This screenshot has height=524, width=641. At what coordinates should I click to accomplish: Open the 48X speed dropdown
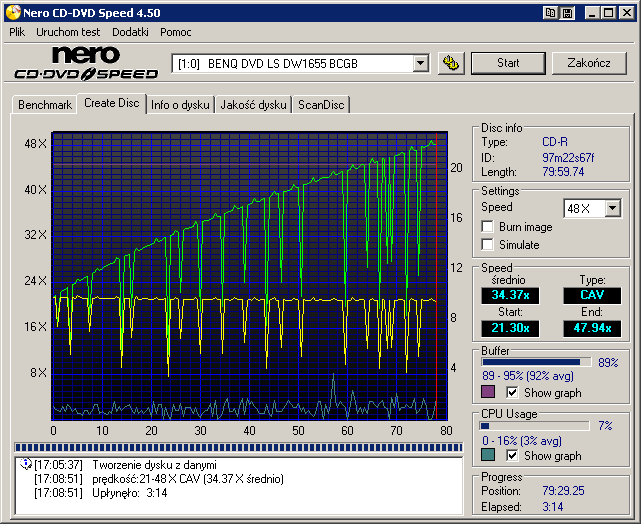[592, 208]
